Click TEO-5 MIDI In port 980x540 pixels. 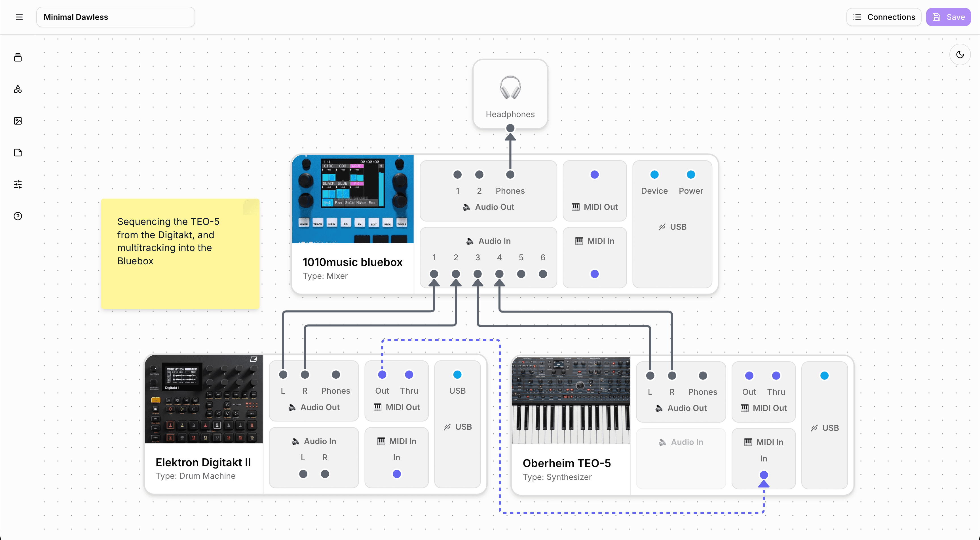point(764,475)
